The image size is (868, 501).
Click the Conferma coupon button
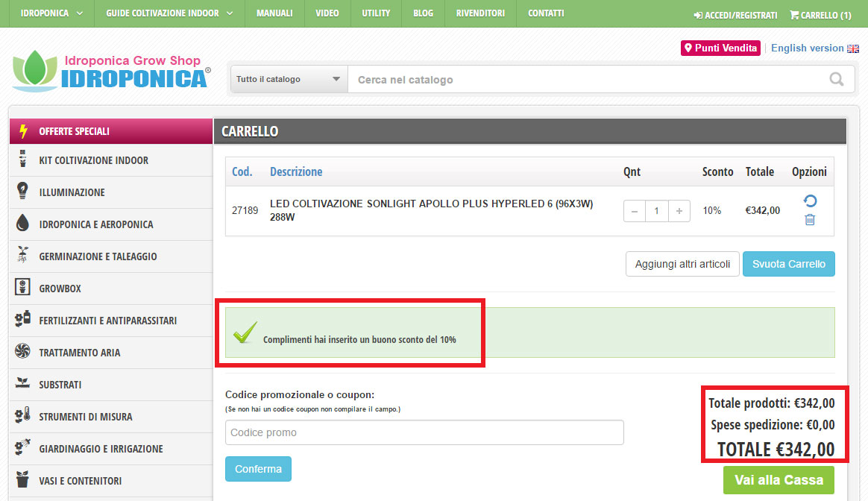258,469
